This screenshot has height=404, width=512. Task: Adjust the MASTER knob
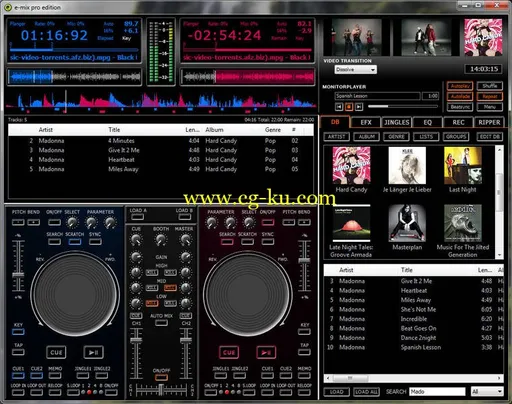(x=185, y=239)
